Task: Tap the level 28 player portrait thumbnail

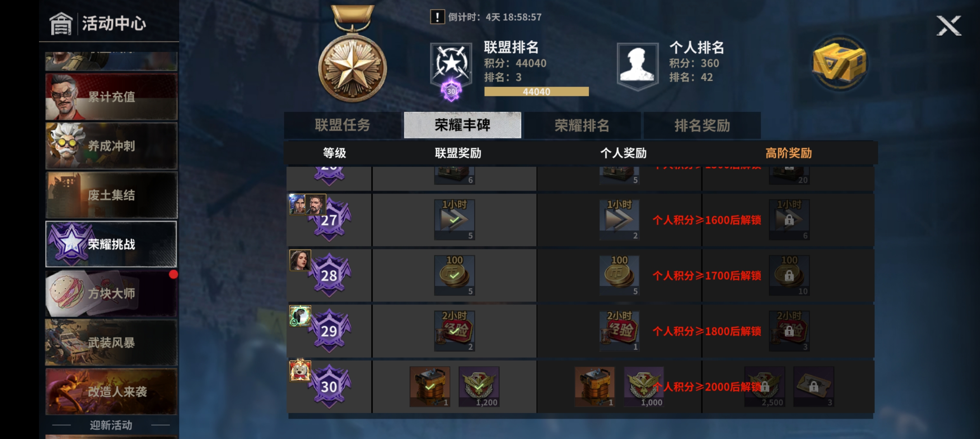Action: (x=300, y=260)
